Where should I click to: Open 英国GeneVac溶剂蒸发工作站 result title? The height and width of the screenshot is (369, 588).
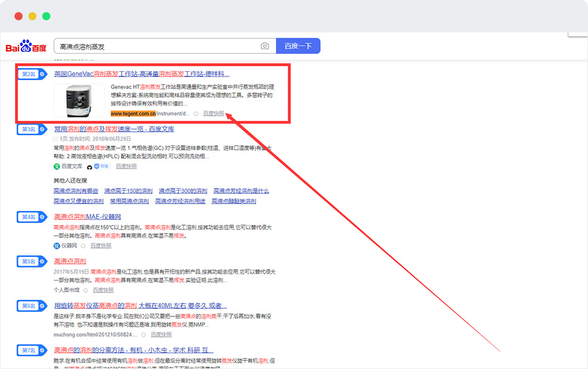[142, 74]
